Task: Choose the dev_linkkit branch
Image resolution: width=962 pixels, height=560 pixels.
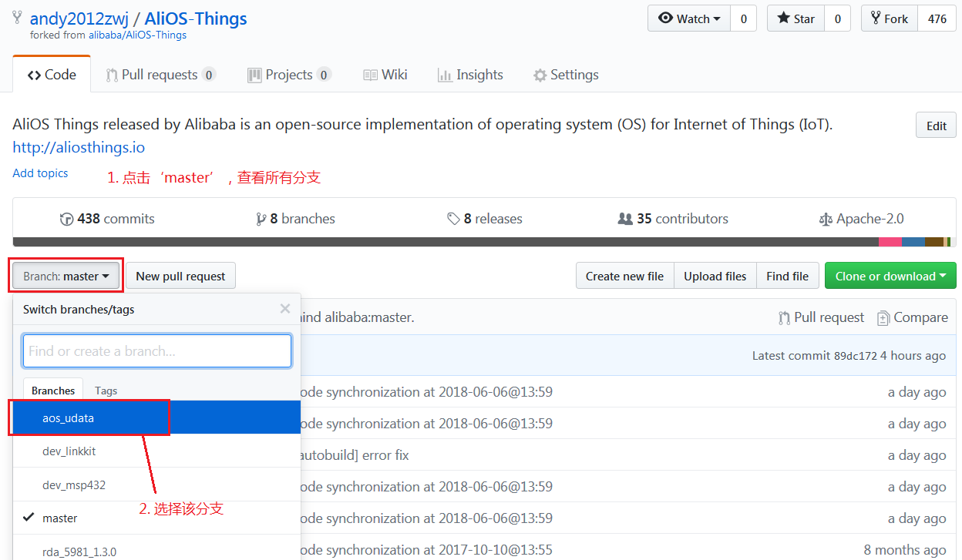Action: pyautogui.click(x=156, y=451)
